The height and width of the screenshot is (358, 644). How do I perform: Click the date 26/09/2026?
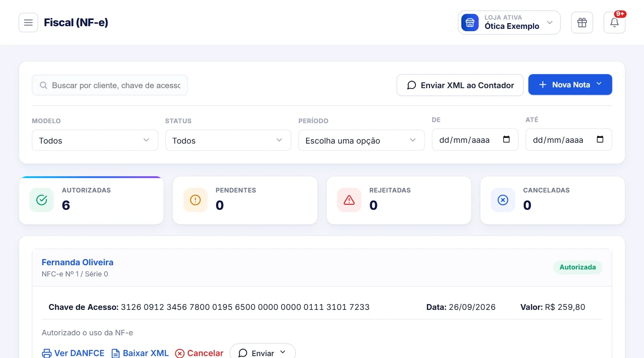click(x=472, y=307)
